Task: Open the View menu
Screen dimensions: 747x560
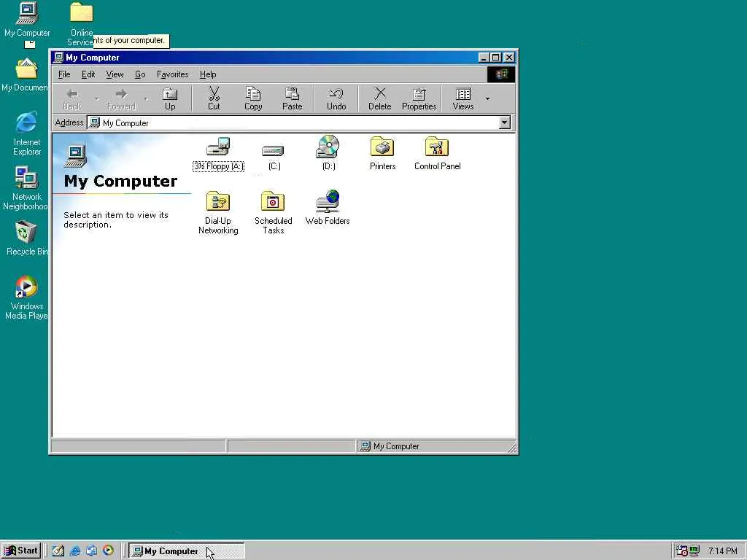Action: (x=115, y=74)
